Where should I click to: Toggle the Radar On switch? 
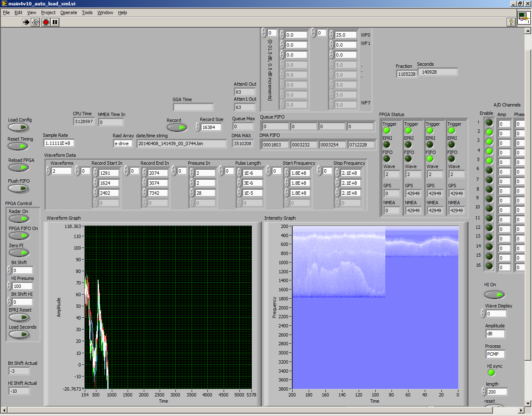pos(19,219)
